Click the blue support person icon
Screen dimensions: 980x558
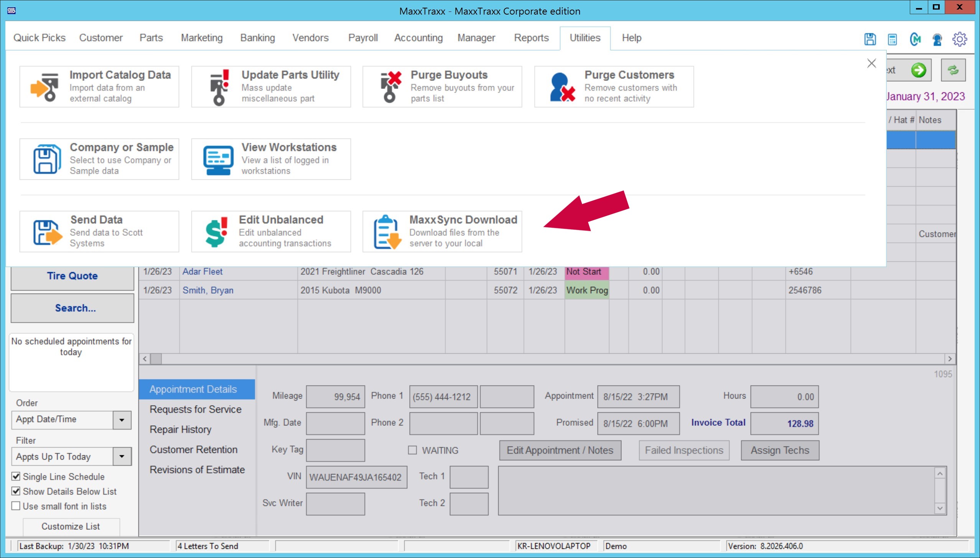click(937, 39)
